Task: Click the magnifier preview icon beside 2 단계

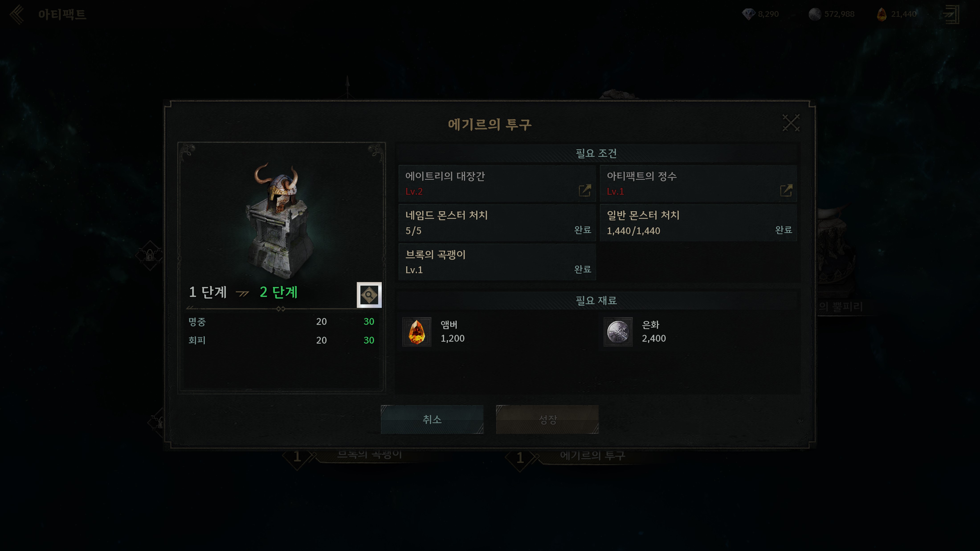Action: click(369, 295)
